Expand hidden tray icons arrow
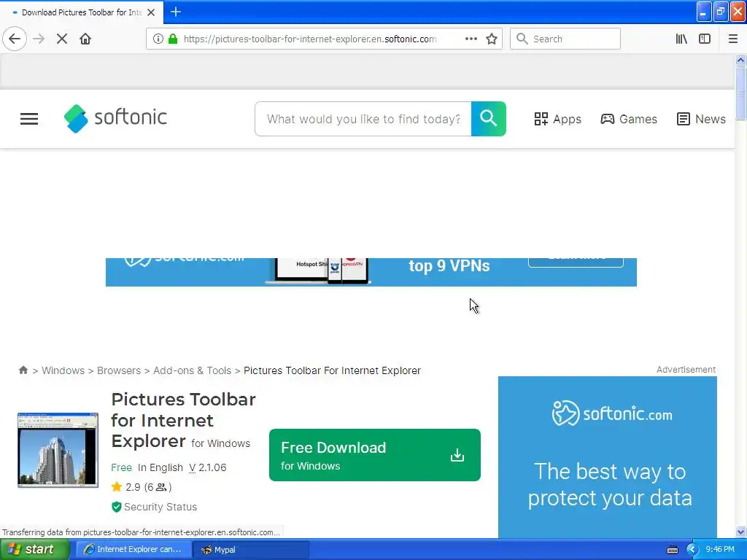The image size is (747, 560). coord(692,550)
